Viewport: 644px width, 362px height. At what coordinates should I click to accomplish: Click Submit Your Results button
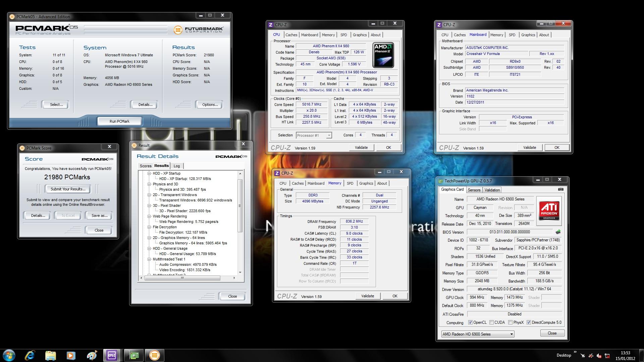68,189
